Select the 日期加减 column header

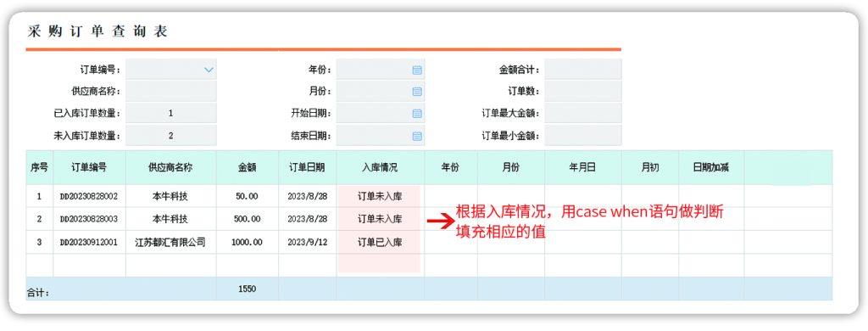pyautogui.click(x=711, y=167)
